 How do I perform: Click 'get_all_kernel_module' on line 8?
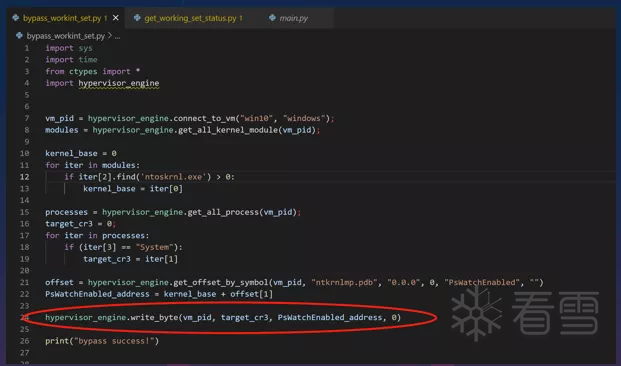[228, 130]
